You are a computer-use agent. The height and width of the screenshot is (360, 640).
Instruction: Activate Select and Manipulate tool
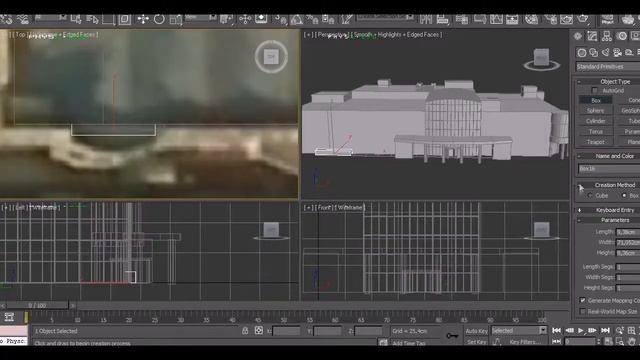[245, 19]
